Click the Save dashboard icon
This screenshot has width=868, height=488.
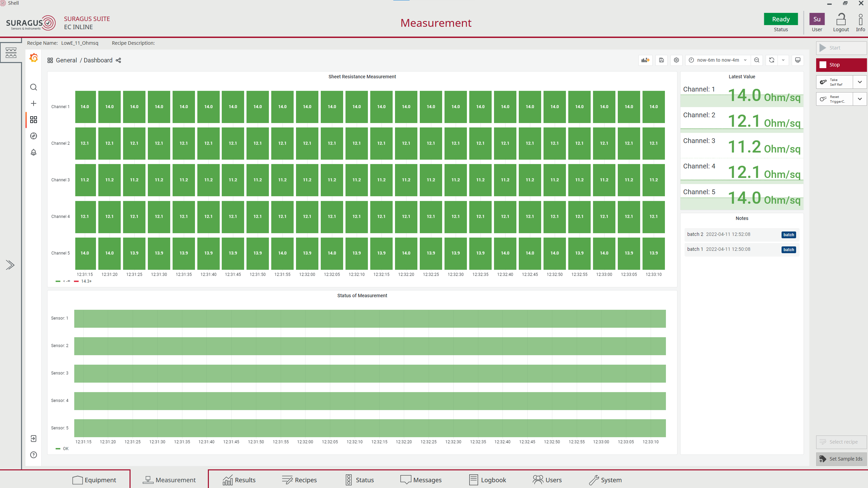[661, 60]
